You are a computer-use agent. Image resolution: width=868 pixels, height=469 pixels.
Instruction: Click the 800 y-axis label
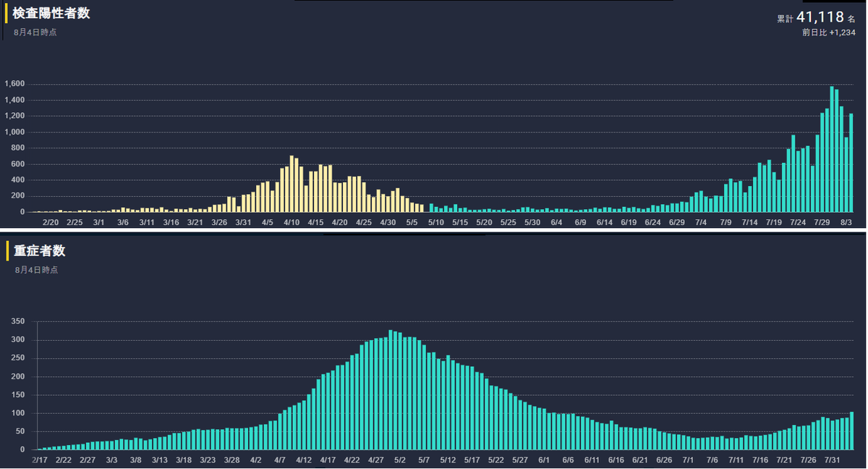click(x=19, y=148)
